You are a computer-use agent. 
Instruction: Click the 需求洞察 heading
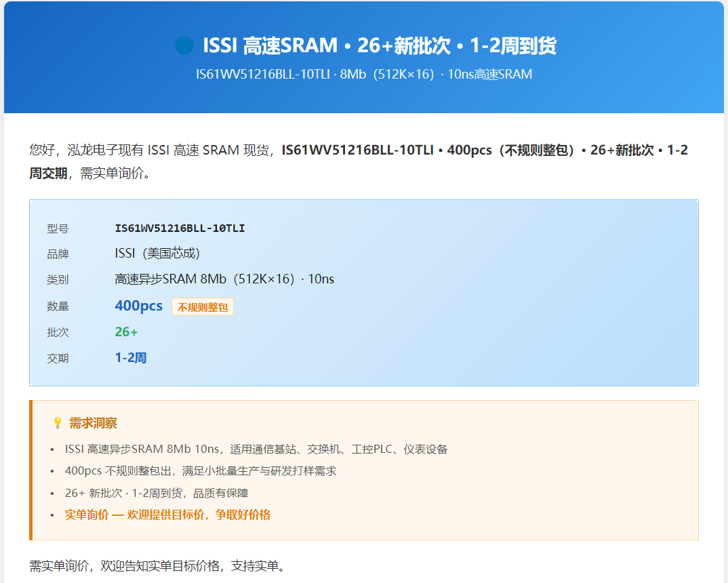93,423
